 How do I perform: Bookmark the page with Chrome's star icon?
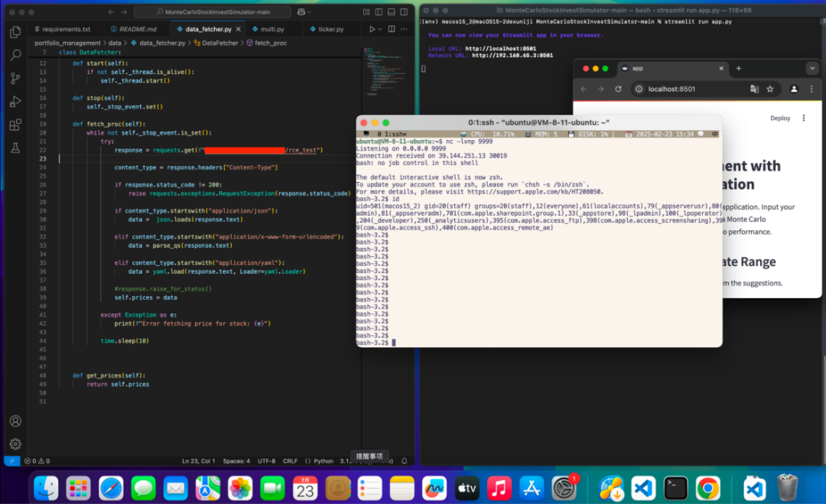770,89
